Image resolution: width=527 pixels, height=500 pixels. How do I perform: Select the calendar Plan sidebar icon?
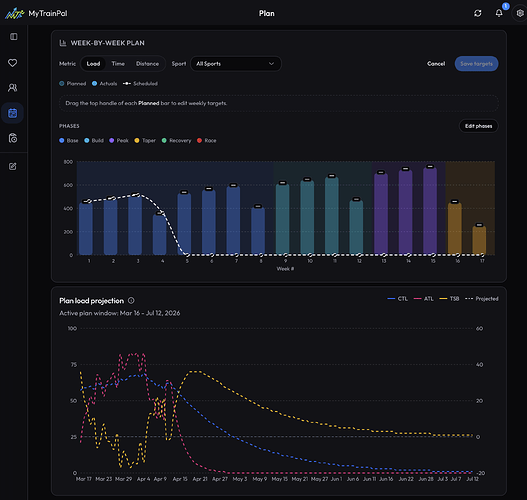12,113
